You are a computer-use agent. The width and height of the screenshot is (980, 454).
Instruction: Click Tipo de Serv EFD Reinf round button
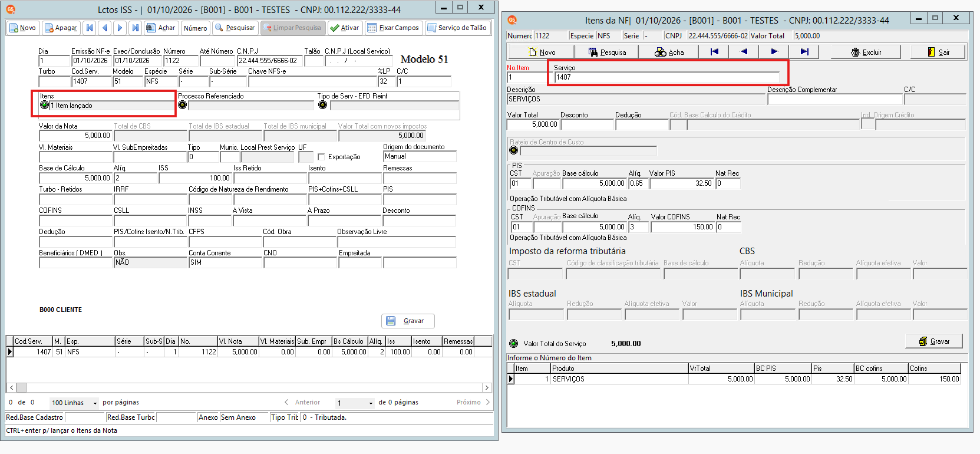[x=322, y=105]
